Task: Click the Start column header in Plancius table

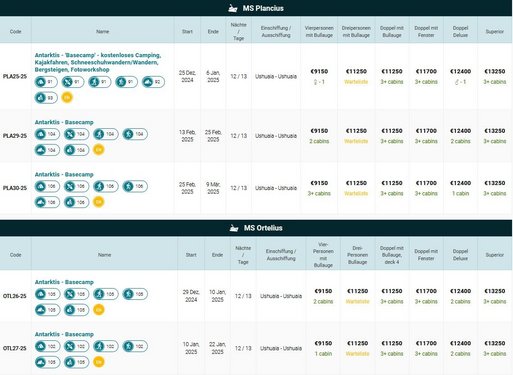Action: pyautogui.click(x=187, y=32)
